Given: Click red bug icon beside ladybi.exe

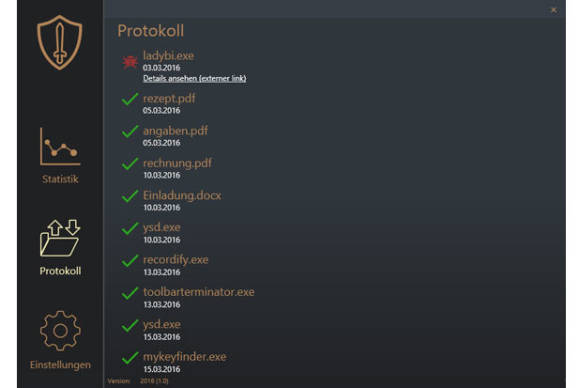Looking at the screenshot, I should point(130,62).
